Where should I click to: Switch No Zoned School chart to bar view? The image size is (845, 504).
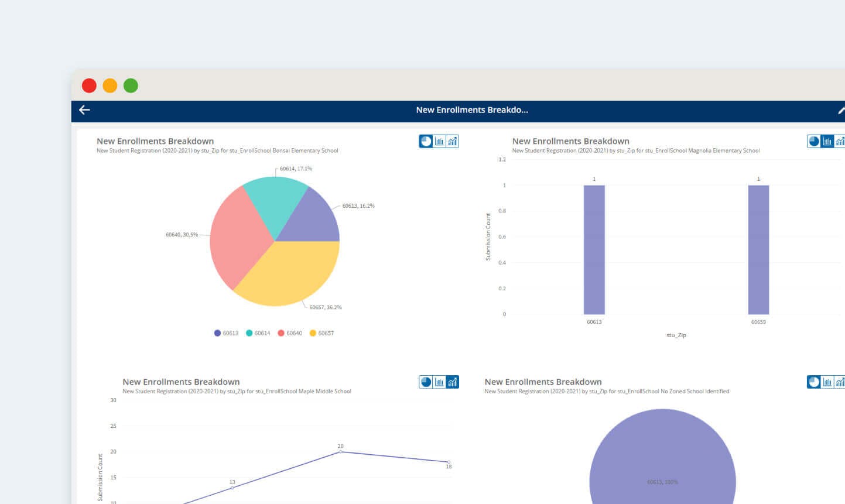tap(827, 381)
